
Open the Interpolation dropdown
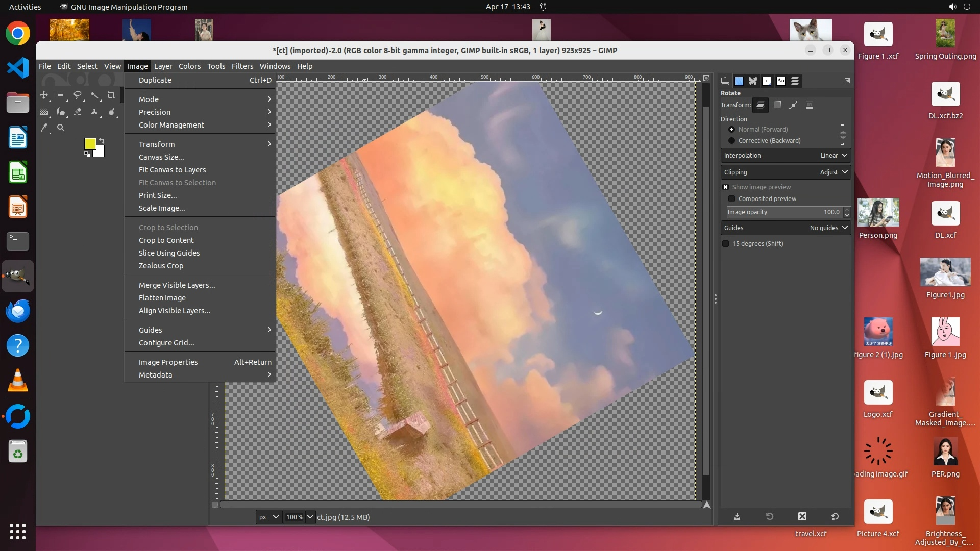786,156
